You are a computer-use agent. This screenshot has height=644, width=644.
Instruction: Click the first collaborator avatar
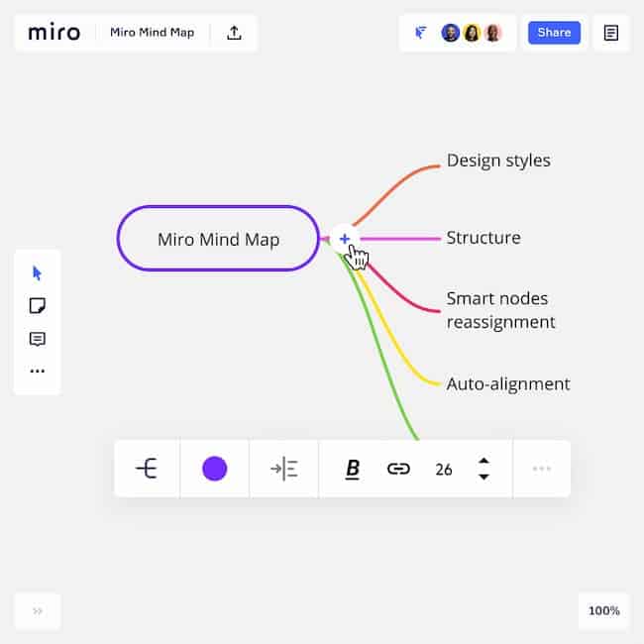(450, 33)
